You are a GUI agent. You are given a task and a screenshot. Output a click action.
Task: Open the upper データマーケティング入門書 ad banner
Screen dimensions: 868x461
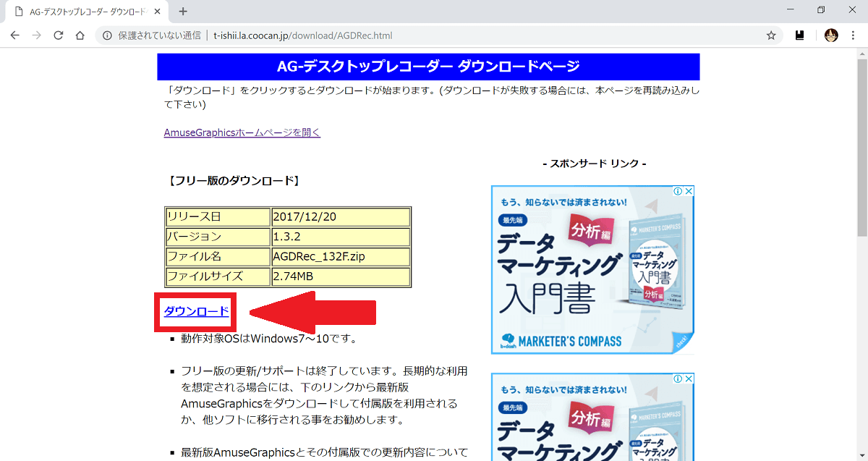(x=592, y=270)
